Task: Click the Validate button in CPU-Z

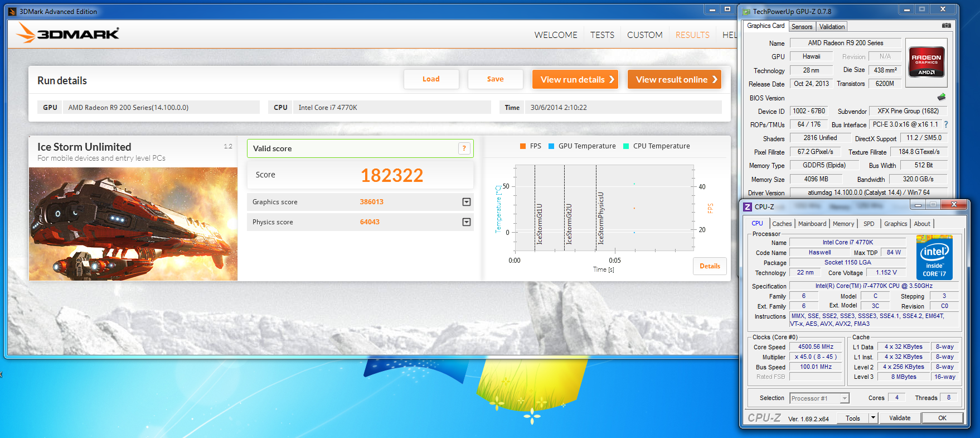Action: [900, 418]
